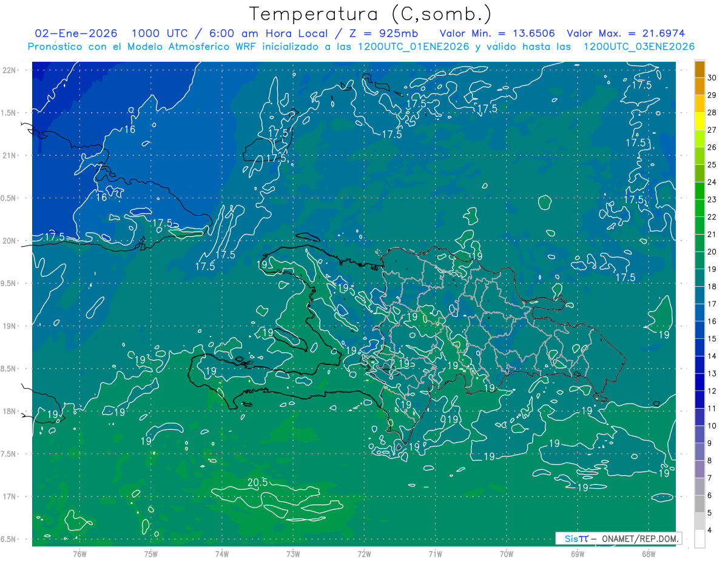This screenshot has width=728, height=562.
Task: Click the "1200UTC_01ENE2026" initialization time
Action: click(414, 47)
